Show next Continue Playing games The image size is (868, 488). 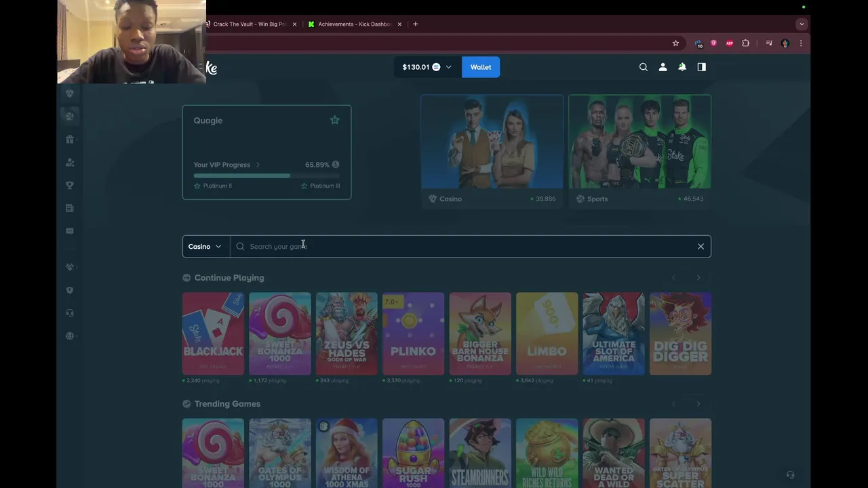[x=698, y=278]
